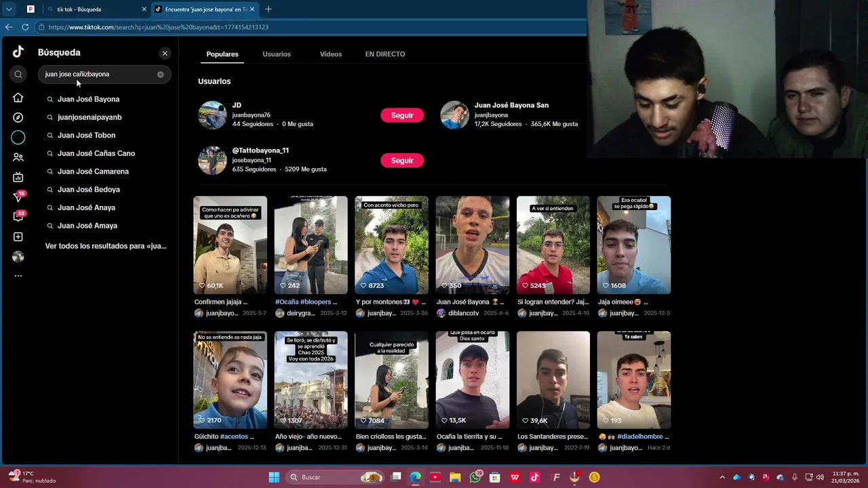Open the 'Ocaña la tierrita y su' video
Image resolution: width=868 pixels, height=488 pixels.
pyautogui.click(x=473, y=380)
